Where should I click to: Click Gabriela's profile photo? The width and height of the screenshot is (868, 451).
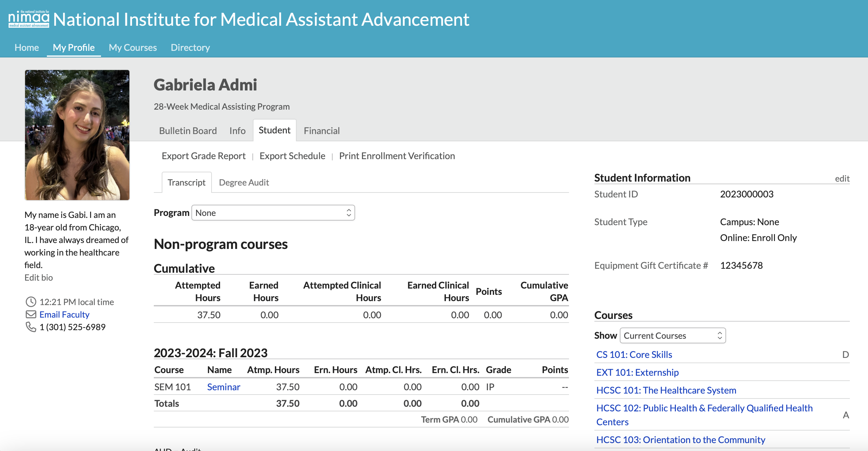(77, 135)
